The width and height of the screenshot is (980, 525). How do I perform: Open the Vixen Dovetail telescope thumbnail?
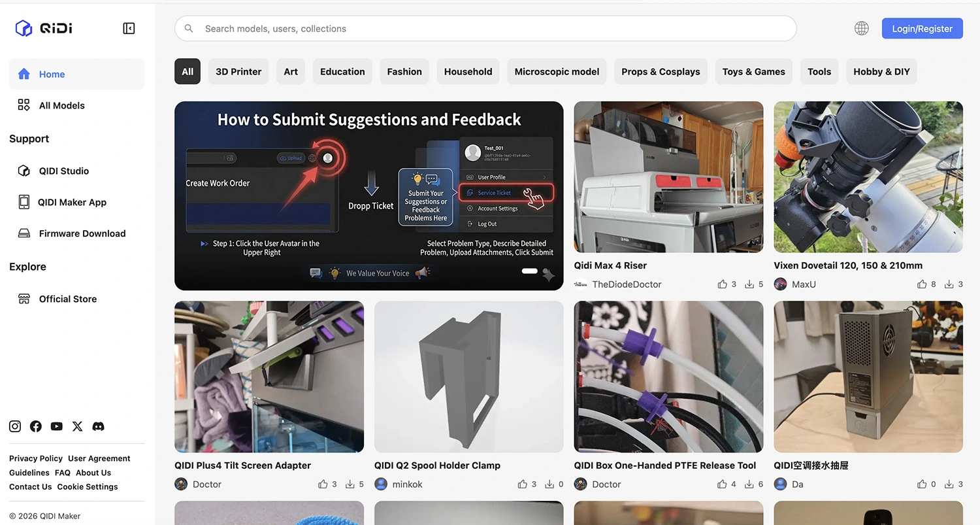868,177
